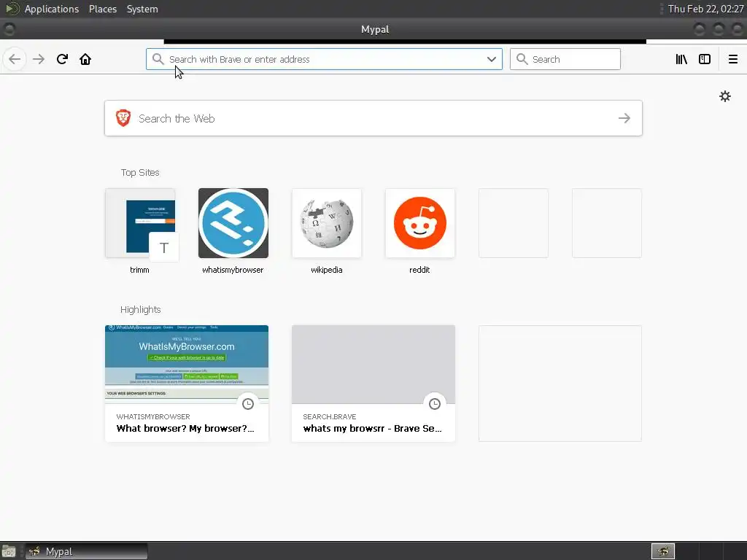Open the System menu

coord(142,9)
